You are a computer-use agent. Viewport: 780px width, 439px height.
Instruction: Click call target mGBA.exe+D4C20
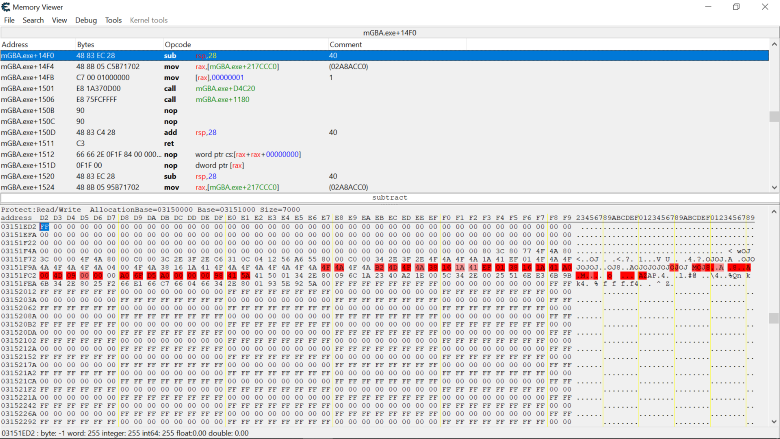(x=225, y=88)
